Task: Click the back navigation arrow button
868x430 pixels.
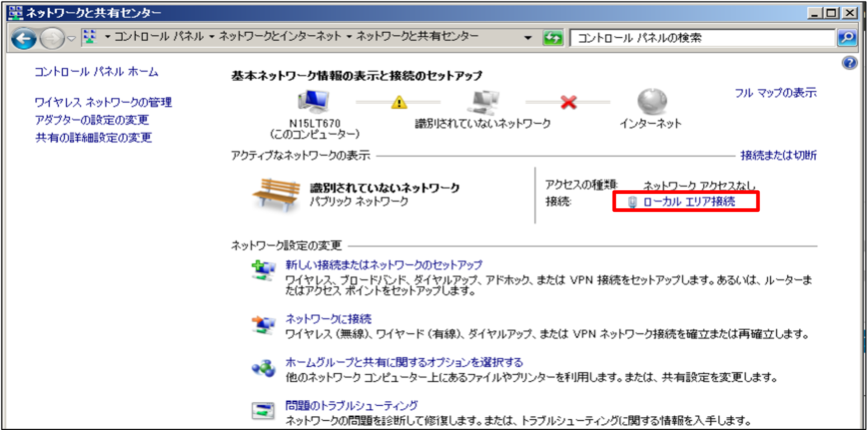Action: point(23,38)
